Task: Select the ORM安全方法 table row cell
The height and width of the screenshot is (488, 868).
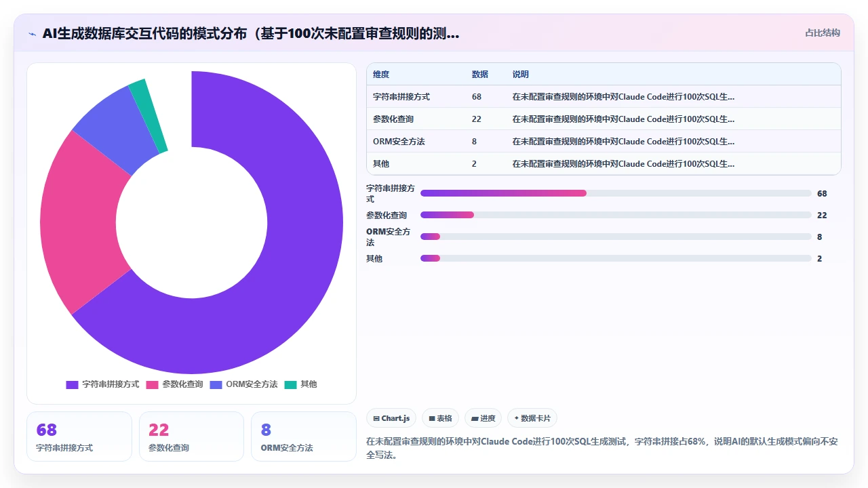Action: pos(399,142)
